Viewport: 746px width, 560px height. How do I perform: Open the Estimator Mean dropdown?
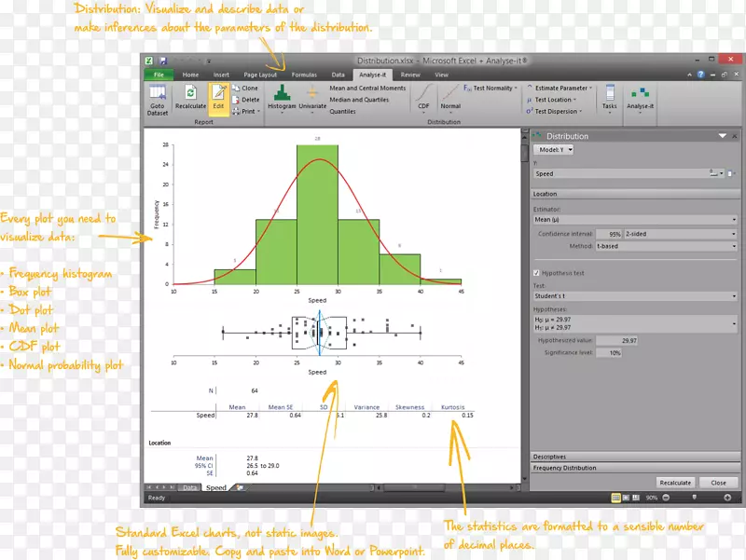pyautogui.click(x=634, y=221)
